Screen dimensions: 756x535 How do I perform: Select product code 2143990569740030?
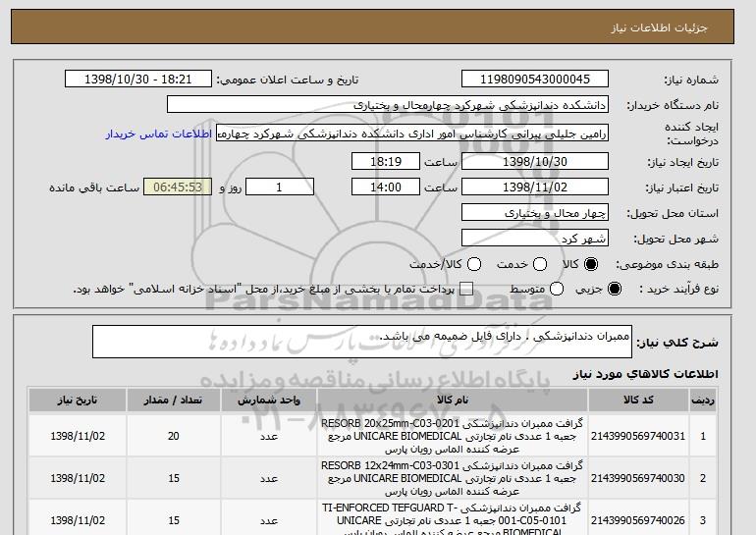638,478
